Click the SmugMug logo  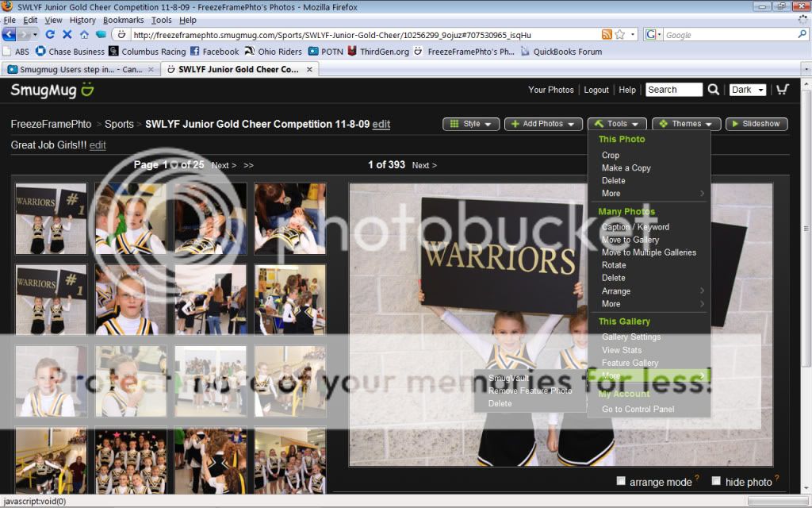52,90
